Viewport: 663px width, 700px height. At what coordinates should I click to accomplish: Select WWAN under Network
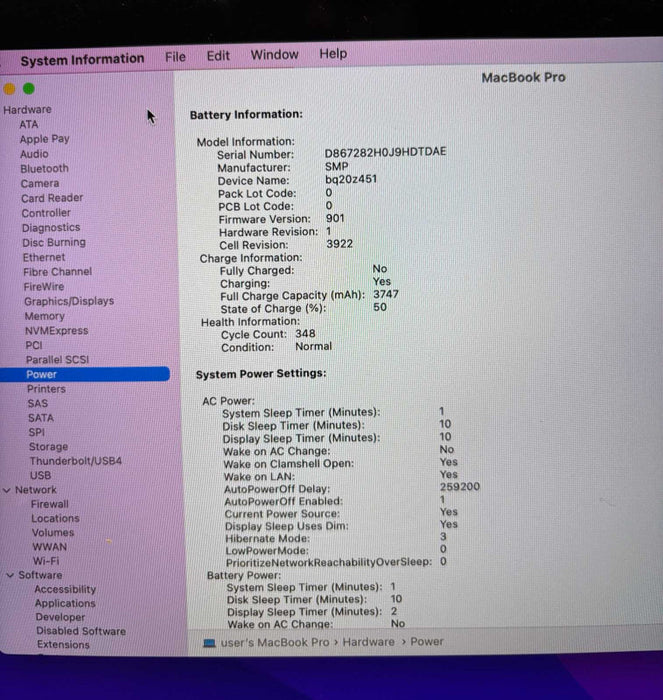(50, 547)
